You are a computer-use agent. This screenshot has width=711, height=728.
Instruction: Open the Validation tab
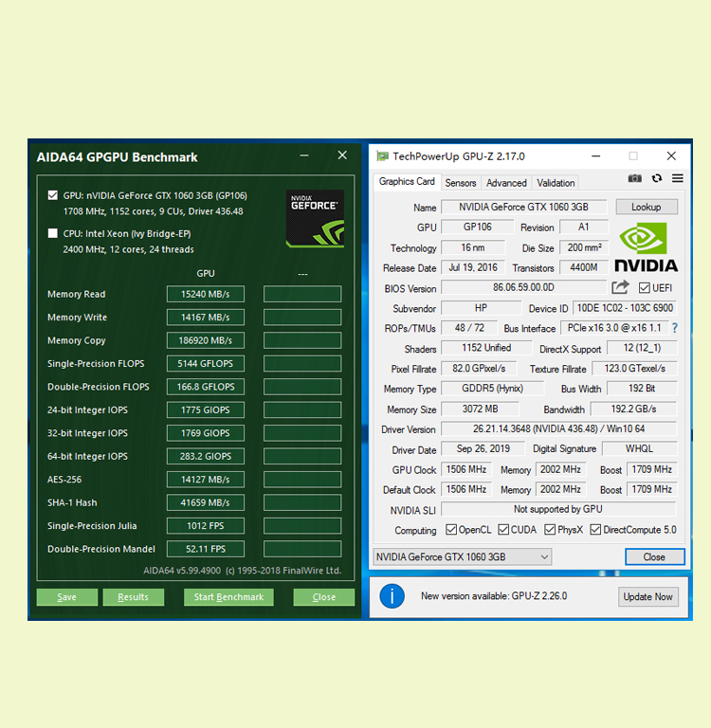pos(556,183)
